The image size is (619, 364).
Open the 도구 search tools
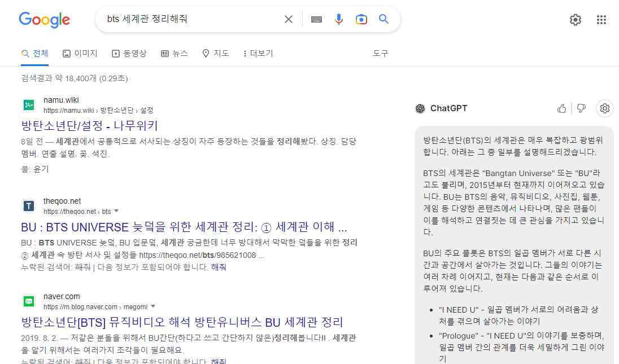[x=381, y=53]
